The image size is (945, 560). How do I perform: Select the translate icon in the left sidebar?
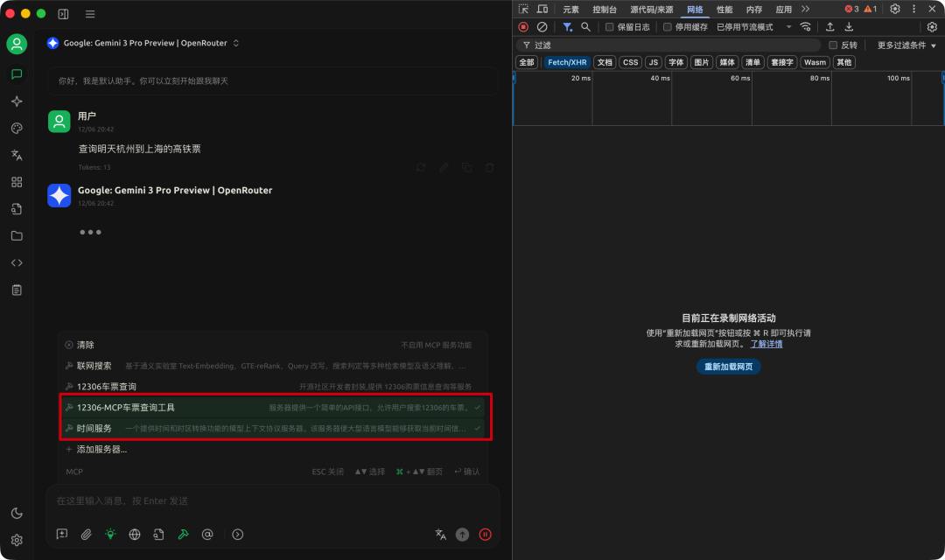tap(17, 155)
